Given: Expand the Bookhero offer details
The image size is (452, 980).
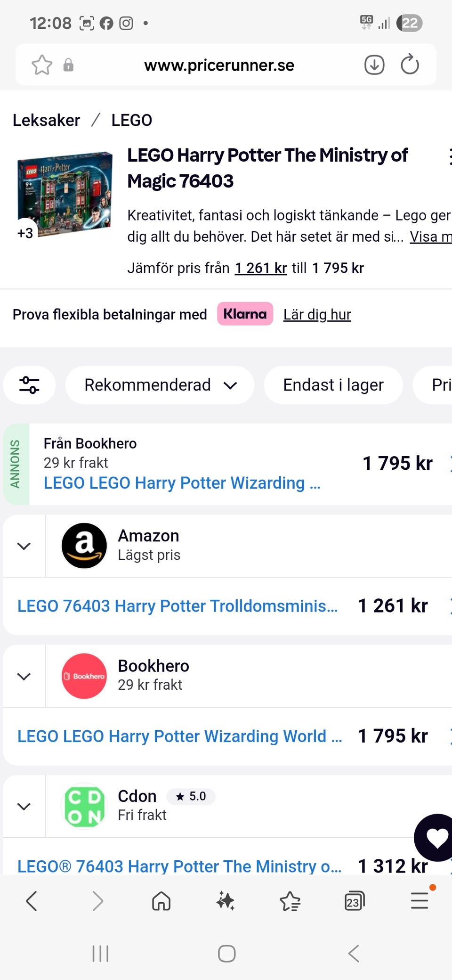Looking at the screenshot, I should coord(24,676).
